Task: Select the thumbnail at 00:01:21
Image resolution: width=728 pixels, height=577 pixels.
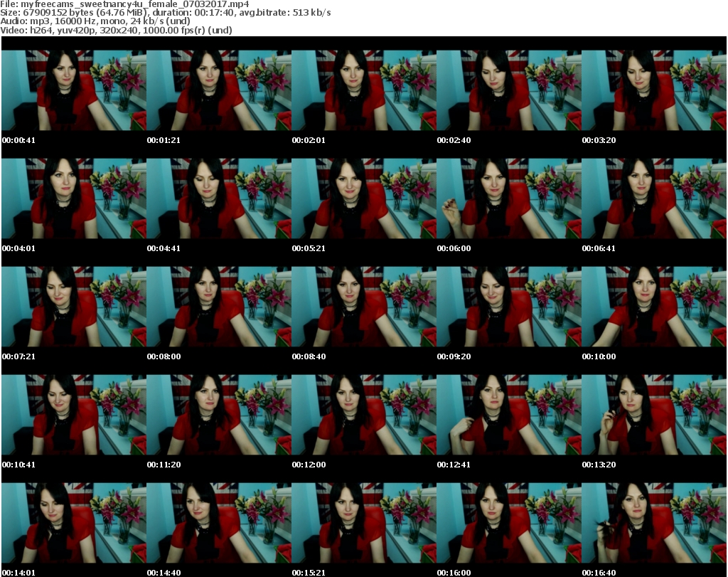Action: [x=219, y=90]
